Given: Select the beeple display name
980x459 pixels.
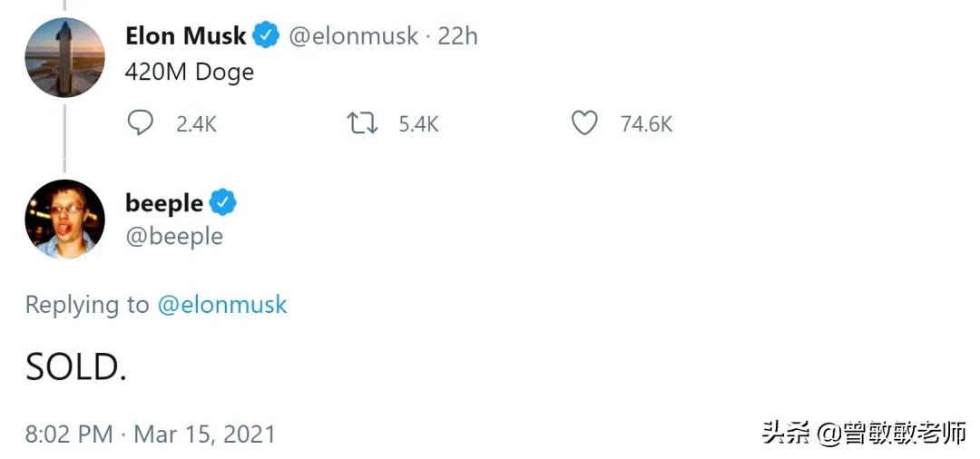Looking at the screenshot, I should (164, 203).
